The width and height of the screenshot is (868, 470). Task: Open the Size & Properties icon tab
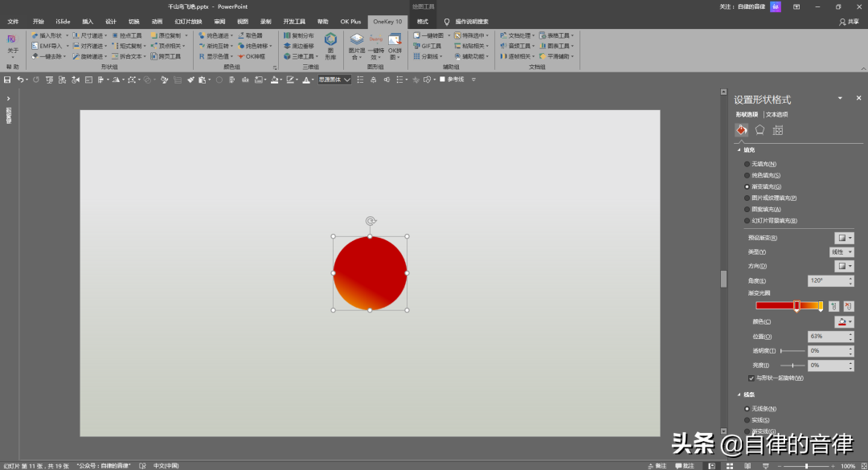[x=778, y=130]
